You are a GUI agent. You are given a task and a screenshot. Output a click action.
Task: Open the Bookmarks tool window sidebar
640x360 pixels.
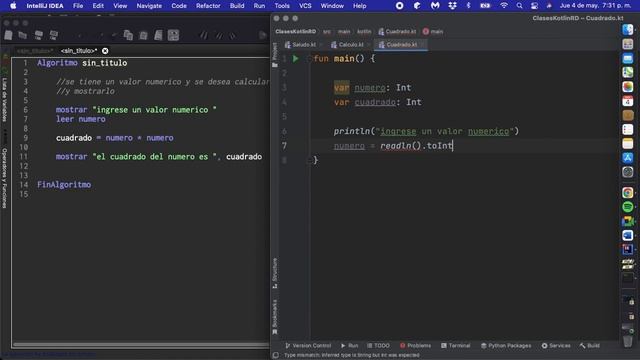point(274,317)
